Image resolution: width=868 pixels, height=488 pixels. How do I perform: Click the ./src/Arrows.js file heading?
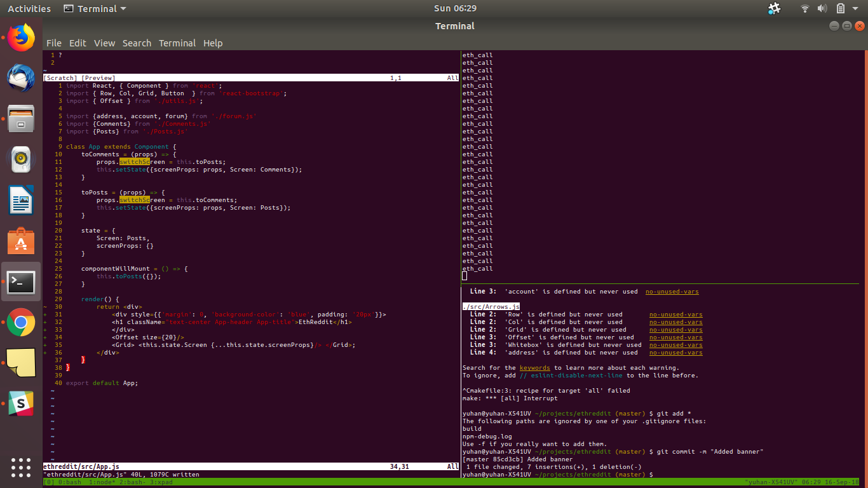click(491, 307)
